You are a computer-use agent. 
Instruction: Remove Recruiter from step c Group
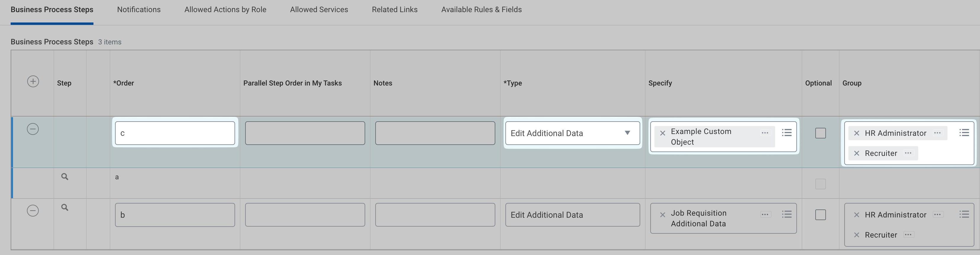856,153
